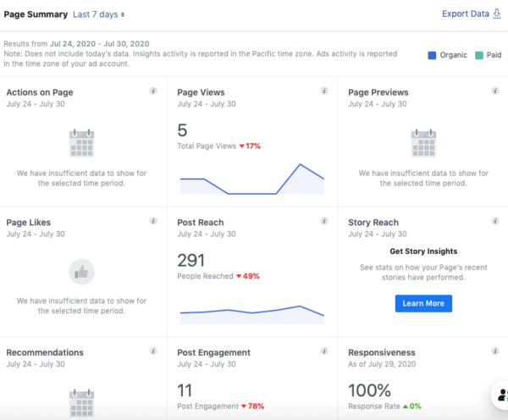Click info icon on Recommendations card
Image resolution: width=508 pixels, height=420 pixels.
click(153, 351)
